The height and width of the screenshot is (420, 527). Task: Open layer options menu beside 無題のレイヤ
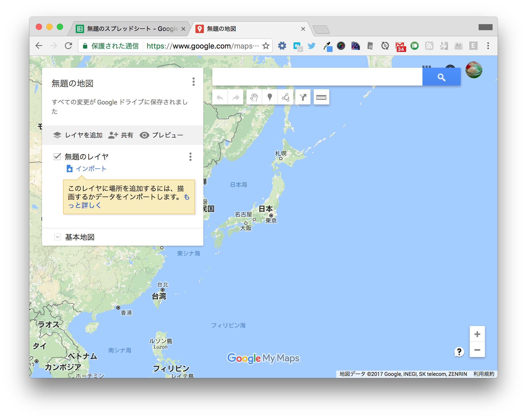point(190,157)
